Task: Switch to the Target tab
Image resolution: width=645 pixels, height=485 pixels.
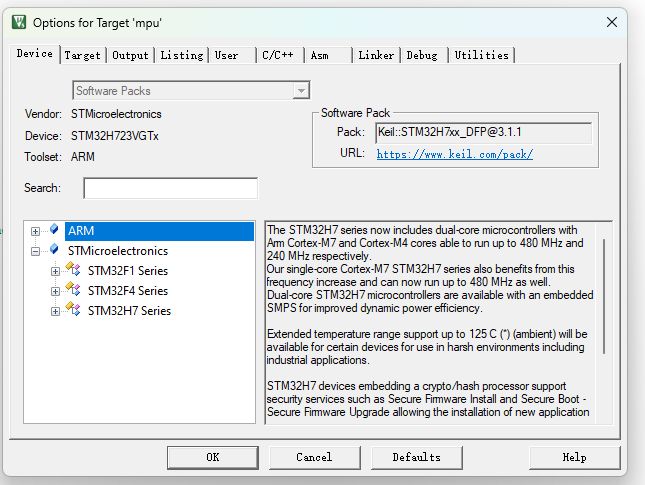Action: pos(82,56)
